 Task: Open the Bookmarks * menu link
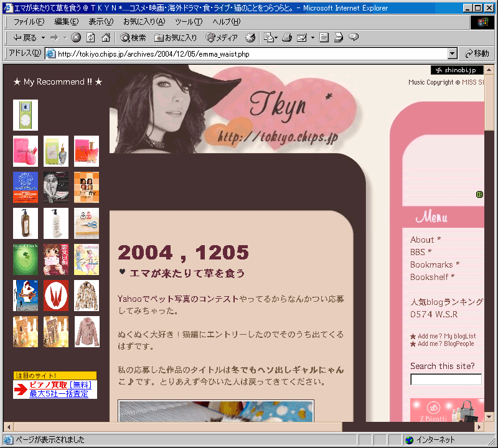tap(435, 264)
